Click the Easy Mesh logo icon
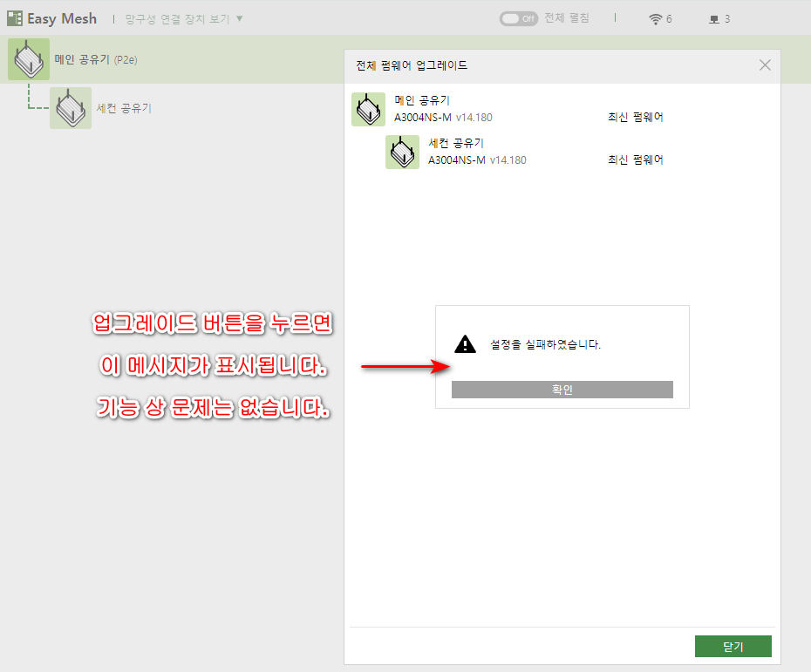This screenshot has width=811, height=672. coord(15,18)
